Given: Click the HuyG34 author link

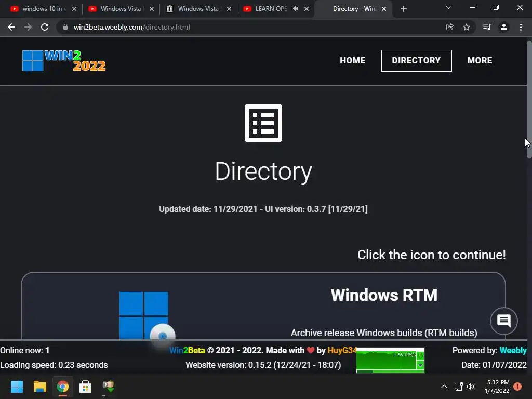Looking at the screenshot, I should (x=342, y=351).
